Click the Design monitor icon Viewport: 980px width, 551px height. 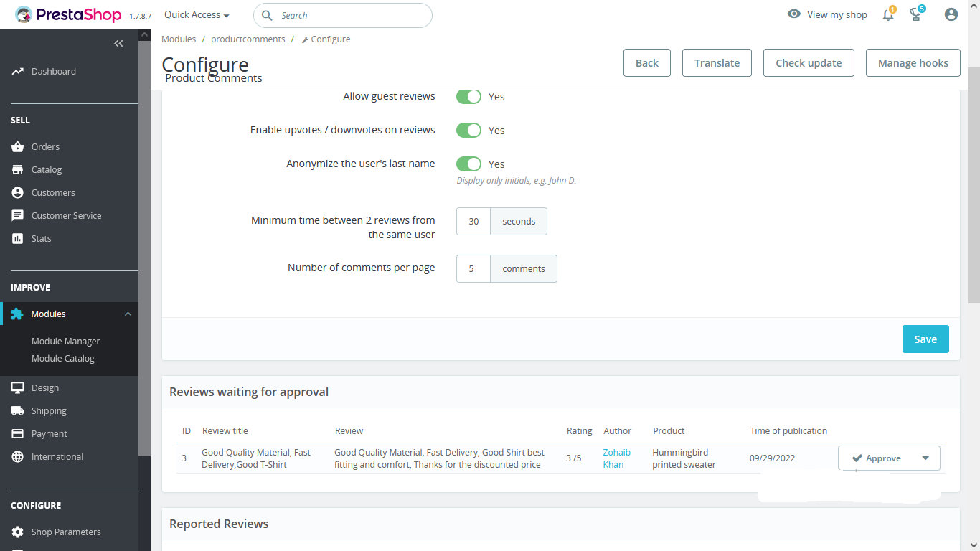pyautogui.click(x=17, y=388)
